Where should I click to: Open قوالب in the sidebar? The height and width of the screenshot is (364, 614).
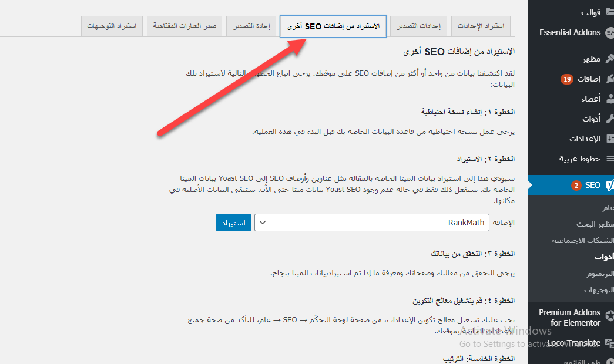(x=591, y=12)
